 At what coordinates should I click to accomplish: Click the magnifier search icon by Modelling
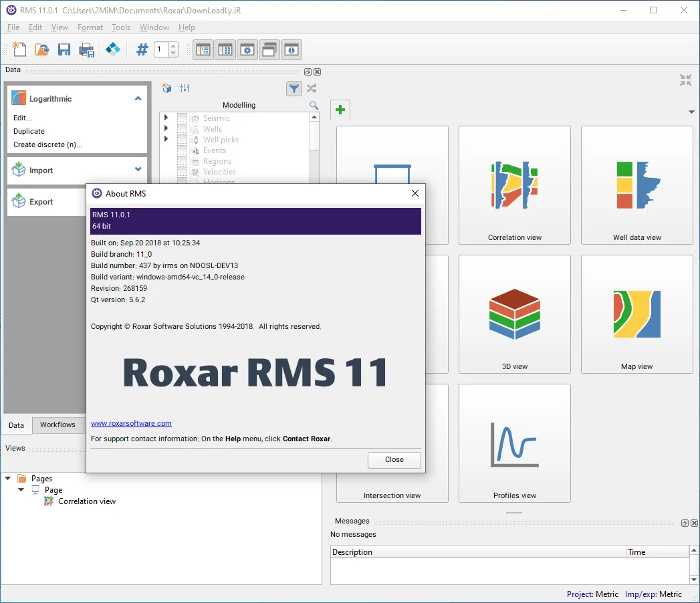point(314,106)
